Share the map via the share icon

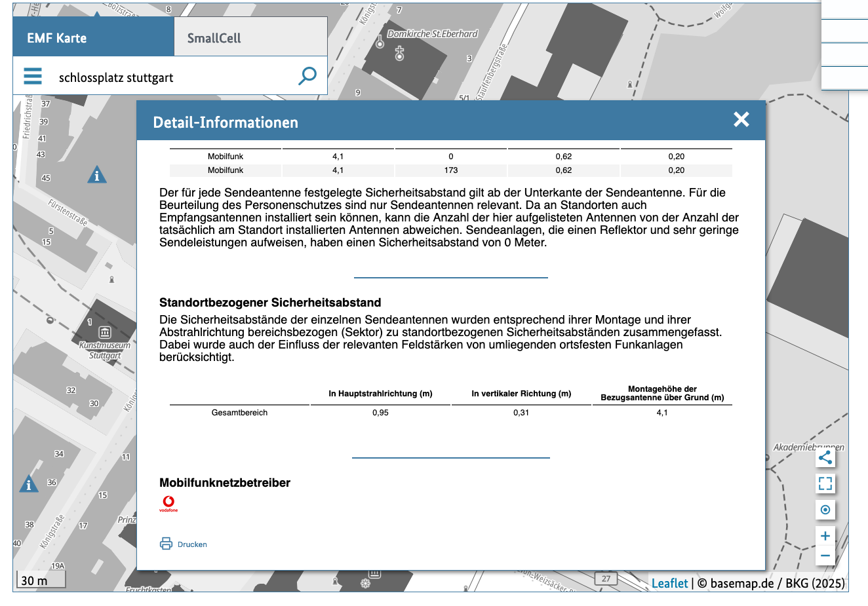pyautogui.click(x=825, y=457)
